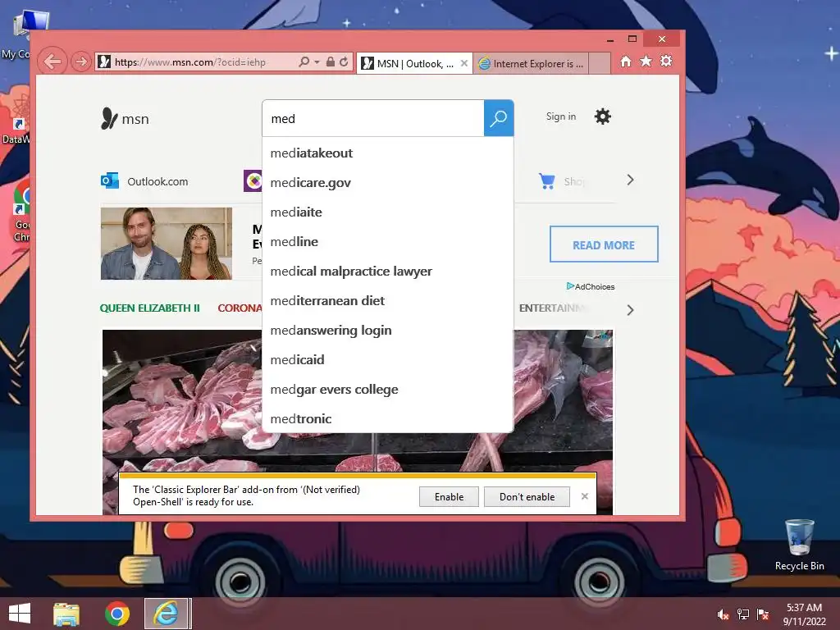840x630 pixels.
Task: Open the muted volume tray icon
Action: coord(723,614)
